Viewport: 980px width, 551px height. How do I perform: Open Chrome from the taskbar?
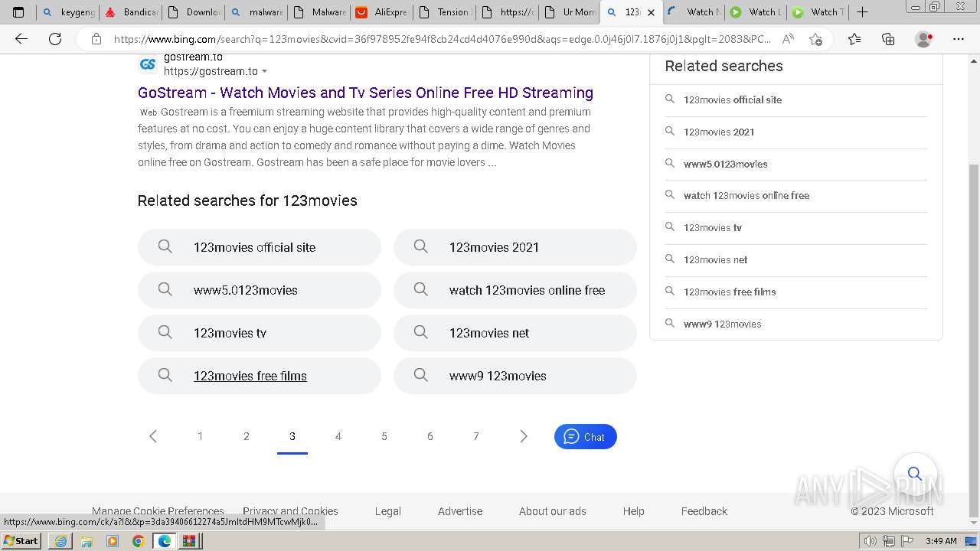[138, 541]
